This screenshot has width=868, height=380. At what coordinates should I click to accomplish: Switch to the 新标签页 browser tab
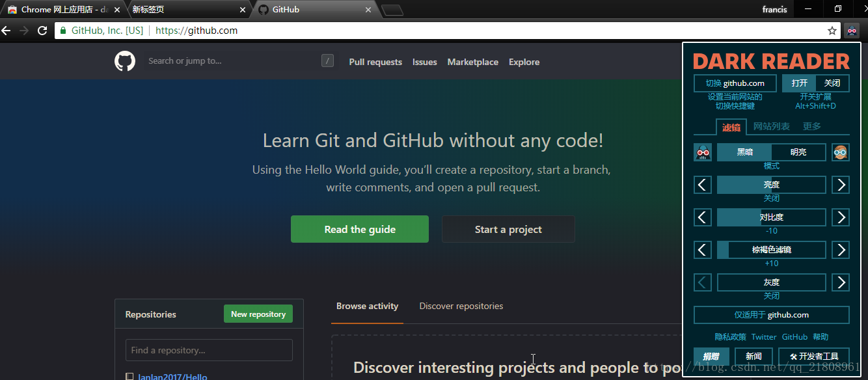click(187, 10)
